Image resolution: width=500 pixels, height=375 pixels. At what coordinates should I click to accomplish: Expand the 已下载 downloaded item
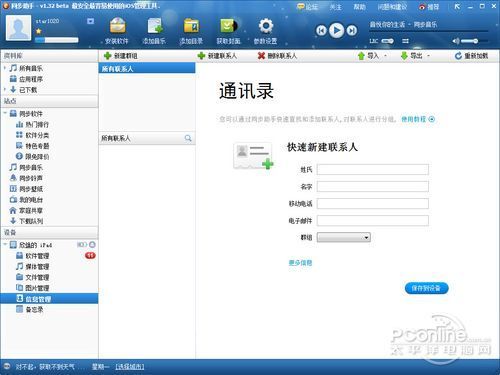pos(5,89)
